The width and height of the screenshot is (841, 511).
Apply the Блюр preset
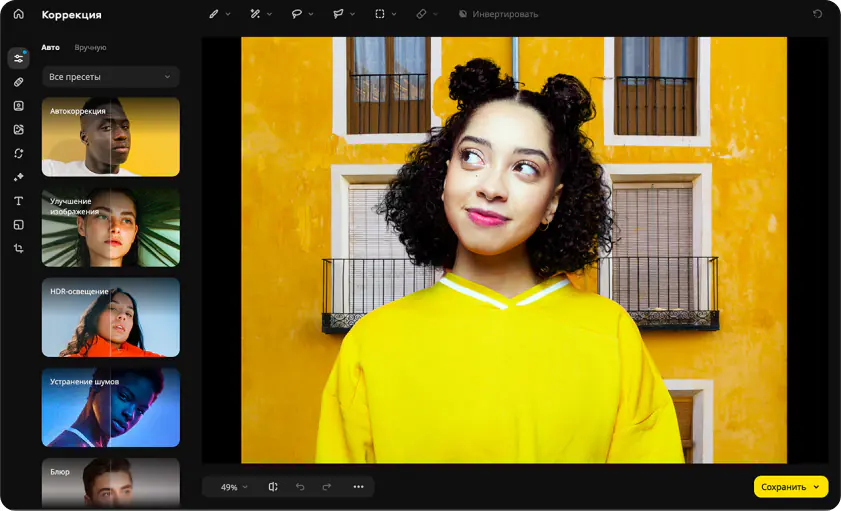coord(110,483)
